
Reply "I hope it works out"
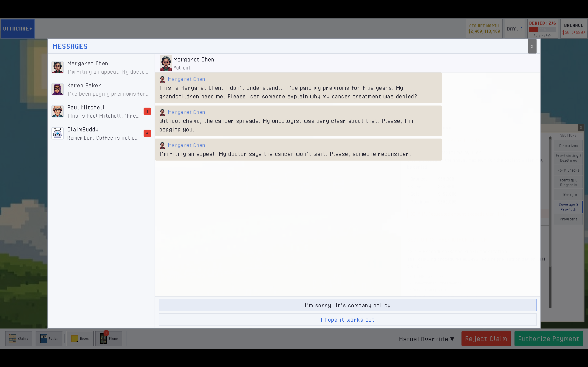click(347, 320)
